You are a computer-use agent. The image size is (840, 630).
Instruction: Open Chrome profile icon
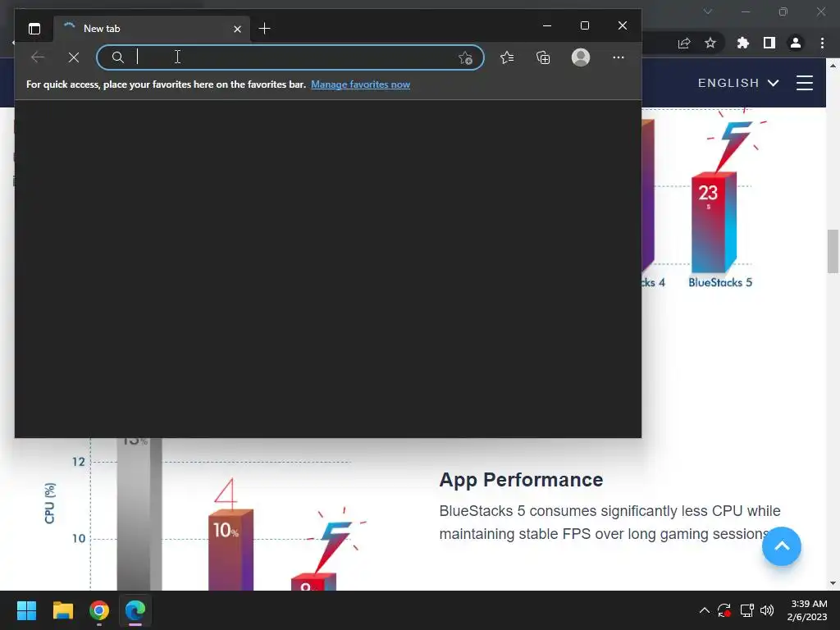pos(796,43)
